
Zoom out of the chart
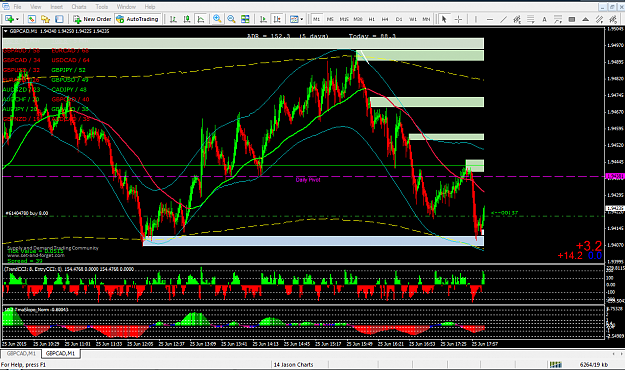[x=231, y=19]
